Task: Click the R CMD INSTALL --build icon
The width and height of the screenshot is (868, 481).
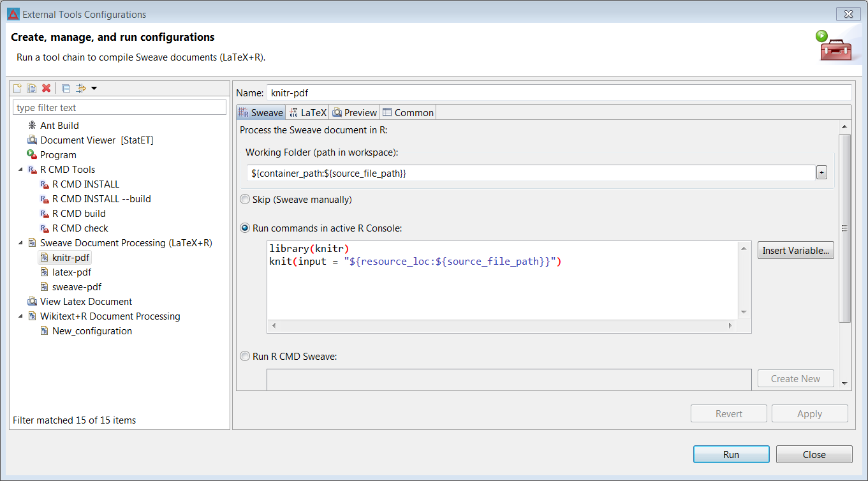Action: (44, 199)
